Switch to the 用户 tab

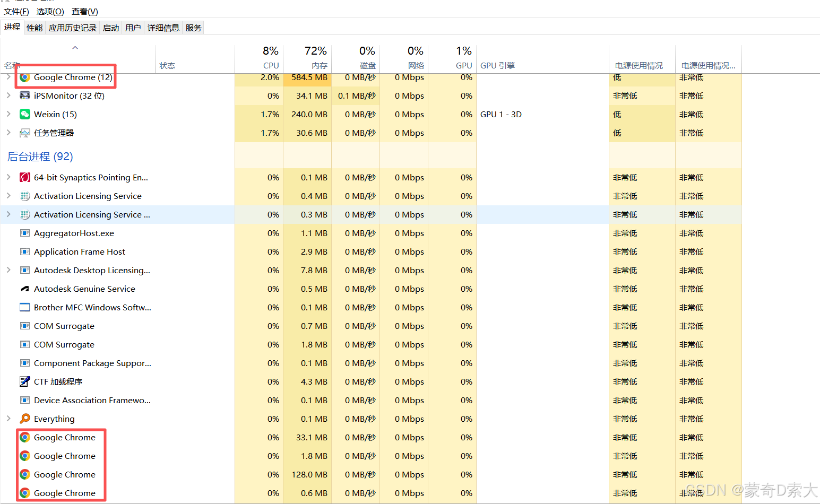point(133,28)
